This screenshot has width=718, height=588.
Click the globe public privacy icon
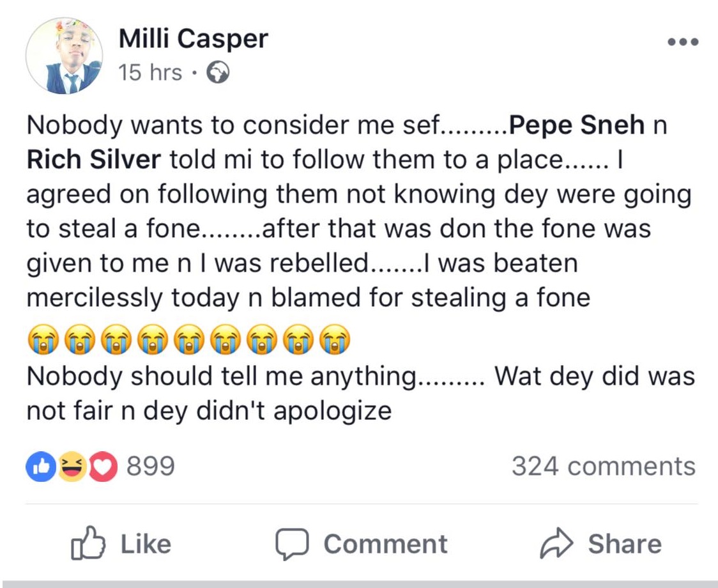(217, 73)
